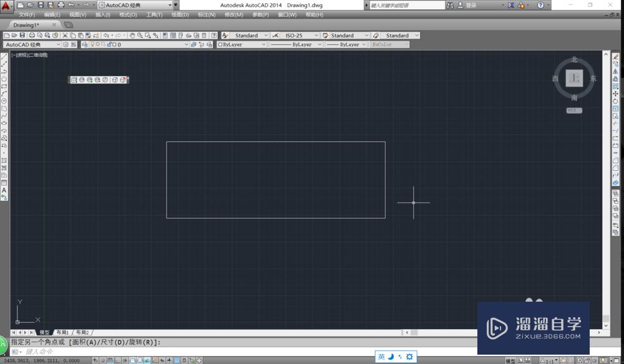Toggle Grid Display in the status bar
Screen dimensions: 624x364
point(110,360)
